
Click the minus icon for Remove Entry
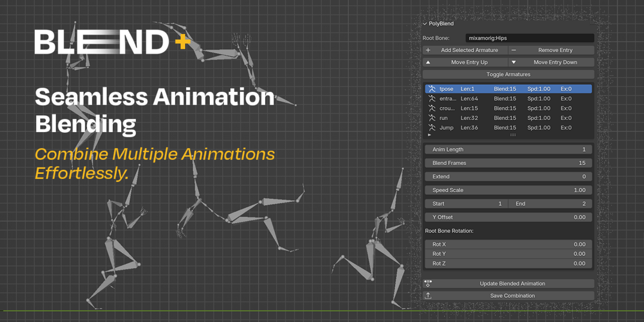(514, 50)
